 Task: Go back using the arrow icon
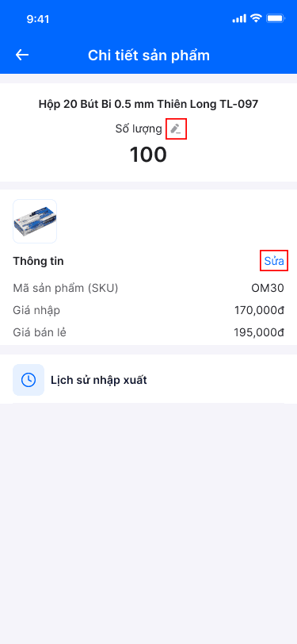tap(22, 55)
